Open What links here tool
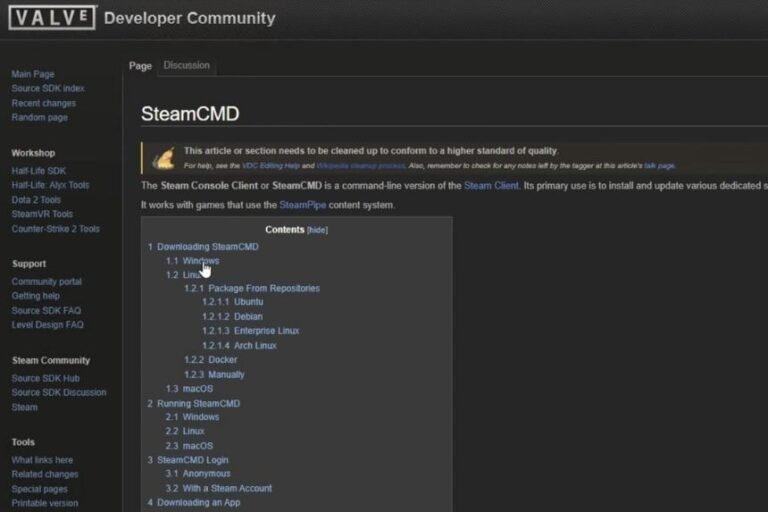Viewport: 768px width, 512px height. point(42,460)
